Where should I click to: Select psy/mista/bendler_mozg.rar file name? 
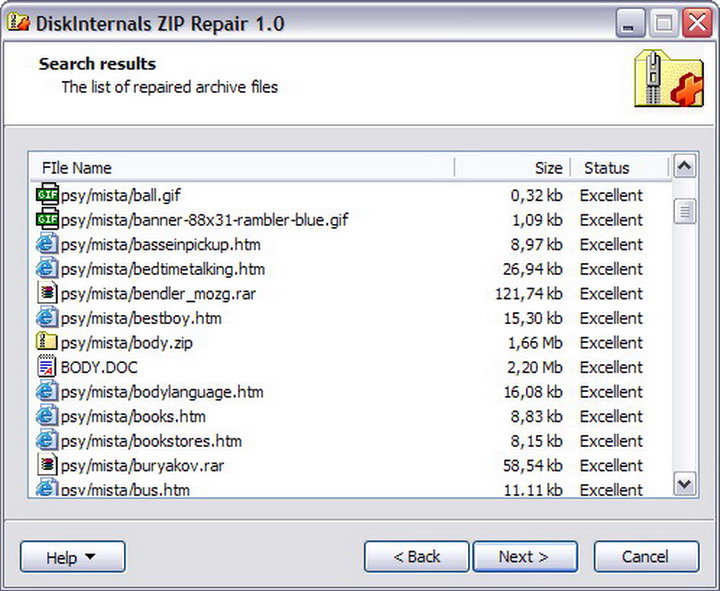(x=158, y=294)
